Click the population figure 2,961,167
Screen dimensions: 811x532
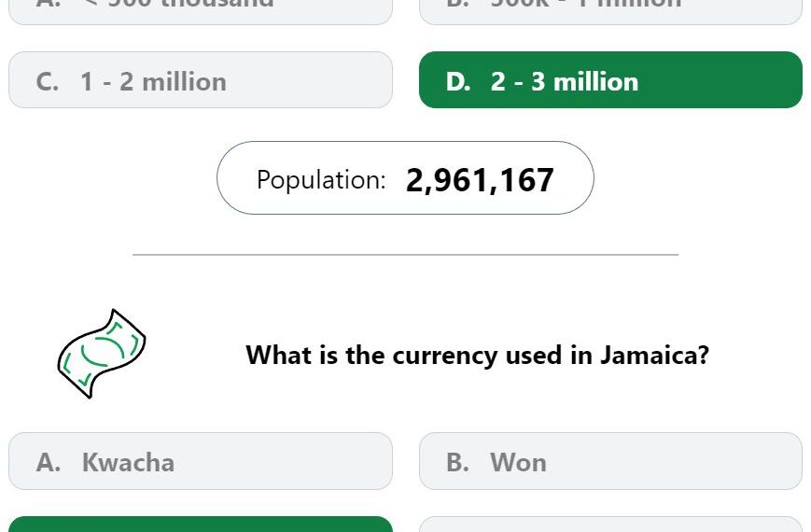pos(480,180)
